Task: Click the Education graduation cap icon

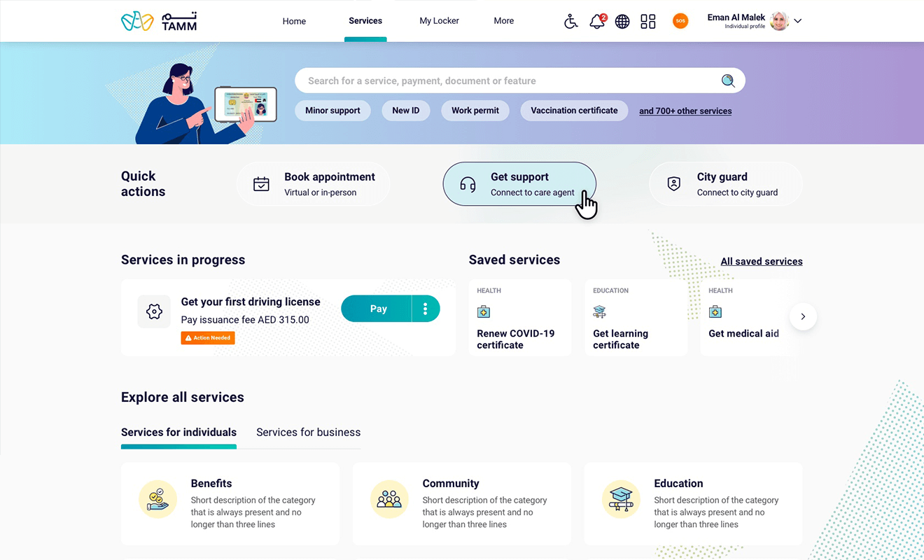Action: [621, 499]
